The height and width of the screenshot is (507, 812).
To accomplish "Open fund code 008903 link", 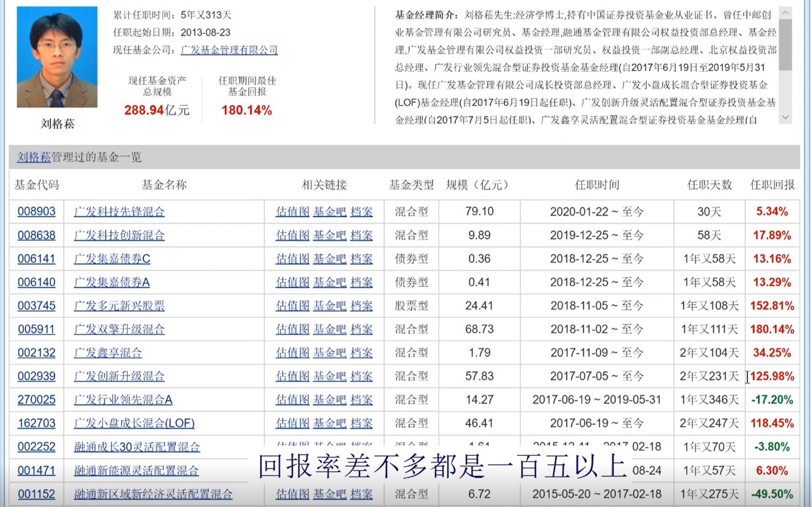I will tap(36, 211).
